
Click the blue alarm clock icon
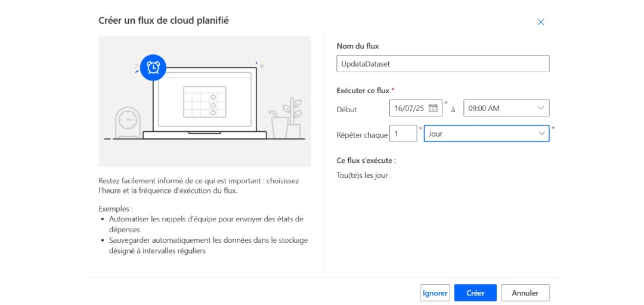tap(153, 67)
